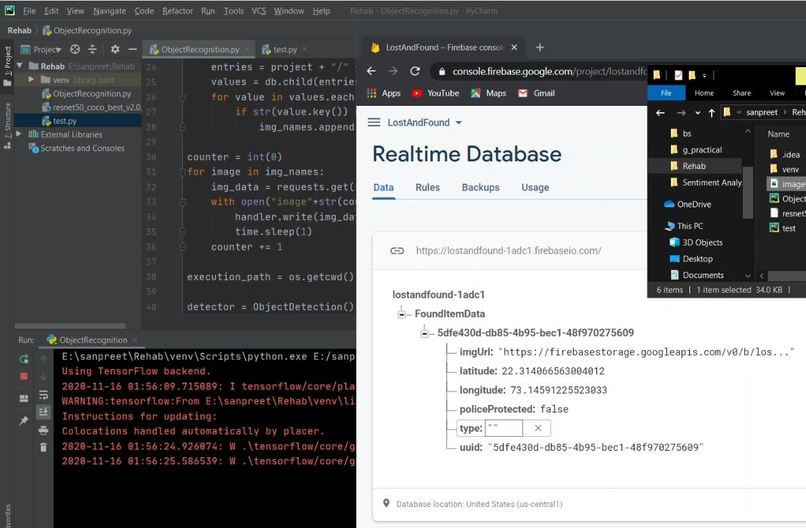Viewport: 806px width, 528px height.
Task: Click the policeProtected false value
Action: click(554, 409)
